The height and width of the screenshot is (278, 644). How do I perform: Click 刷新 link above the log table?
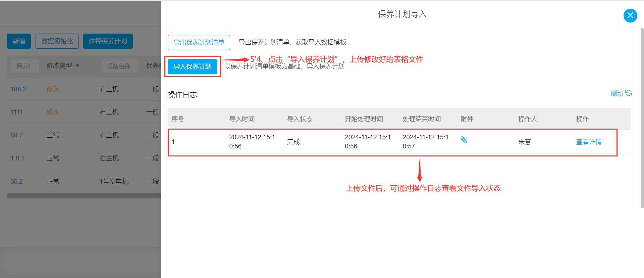(x=617, y=93)
